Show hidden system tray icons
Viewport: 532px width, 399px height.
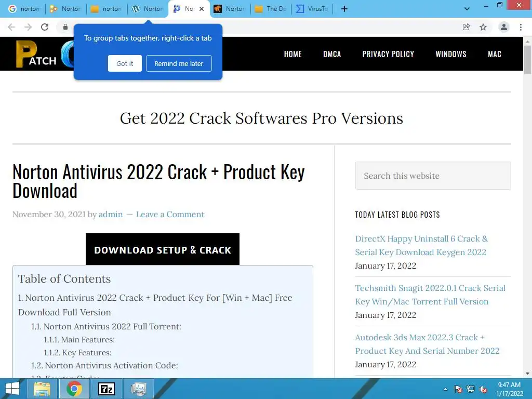point(445,389)
